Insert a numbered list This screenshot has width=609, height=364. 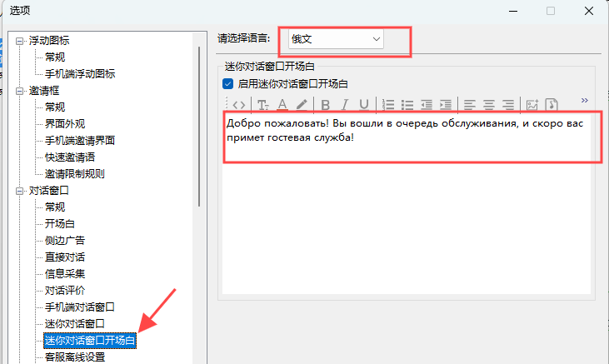tap(388, 104)
